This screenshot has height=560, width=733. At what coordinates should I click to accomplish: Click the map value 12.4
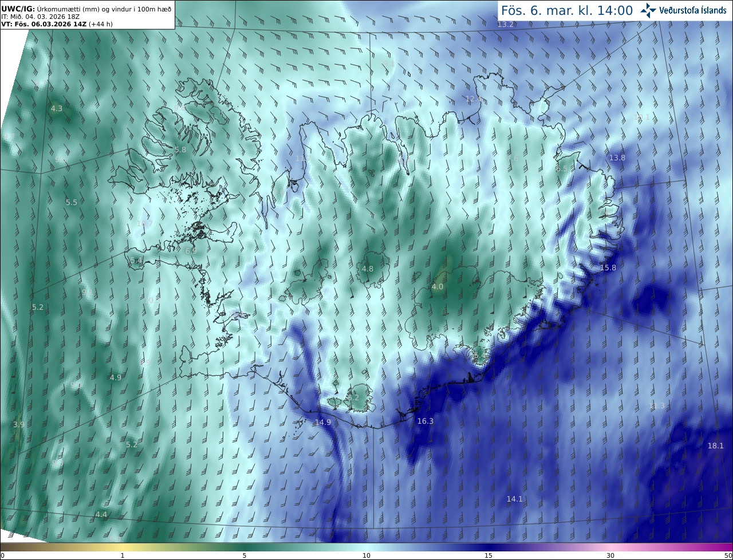pyautogui.click(x=473, y=99)
